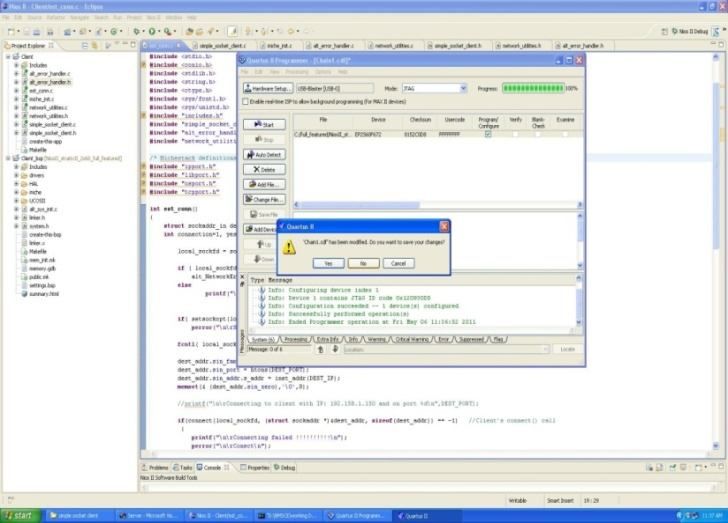728x523 pixels.
Task: Enable real-time ISP background programming checkbox
Action: [x=246, y=101]
